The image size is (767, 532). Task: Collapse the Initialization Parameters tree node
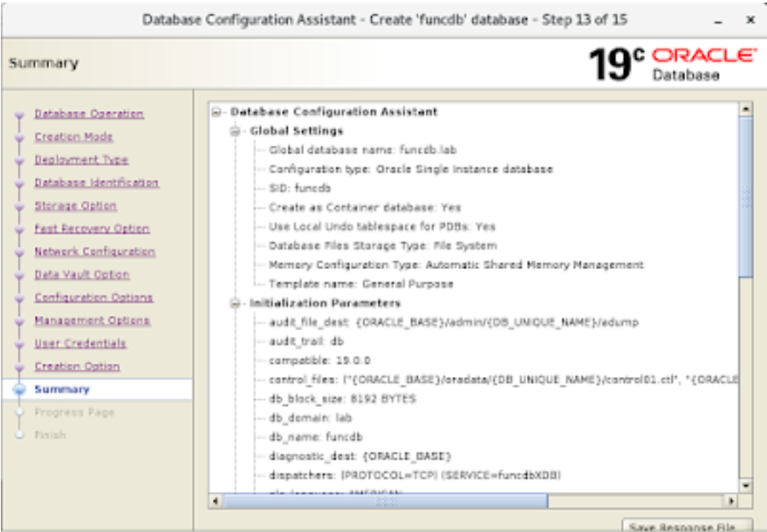(235, 303)
